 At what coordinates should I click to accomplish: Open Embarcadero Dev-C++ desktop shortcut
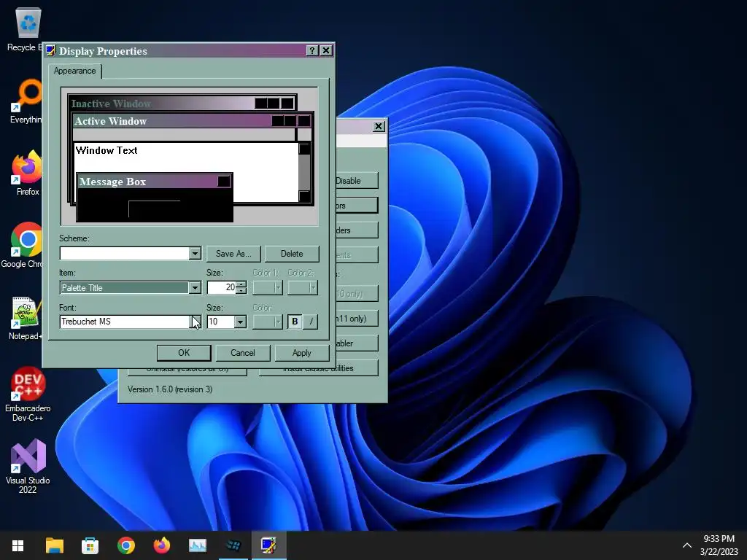(x=28, y=394)
